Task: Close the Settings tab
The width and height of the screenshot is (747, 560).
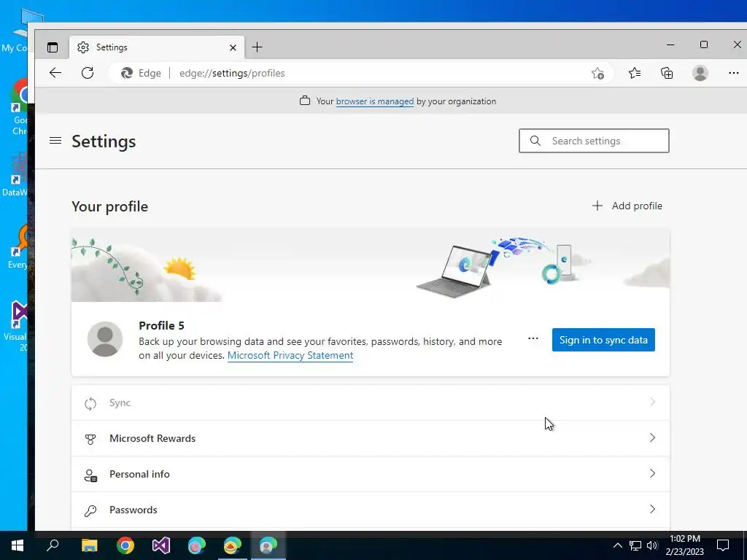Action: coord(233,47)
